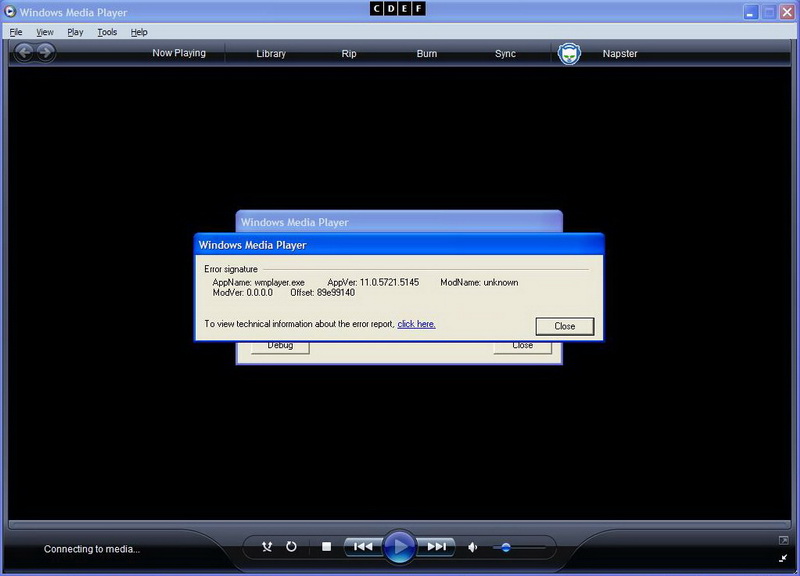Go back with the Back arrow
The width and height of the screenshot is (800, 576).
24,53
